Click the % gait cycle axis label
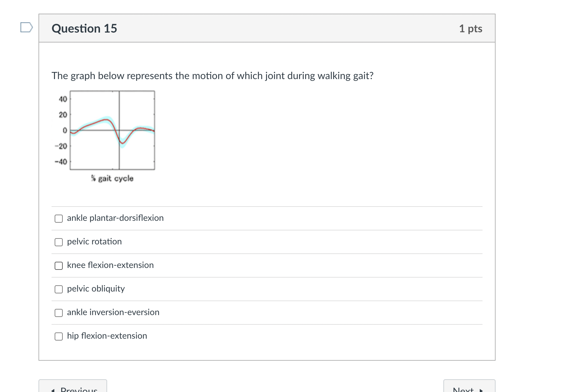Image resolution: width=562 pixels, height=392 pixels. (112, 178)
